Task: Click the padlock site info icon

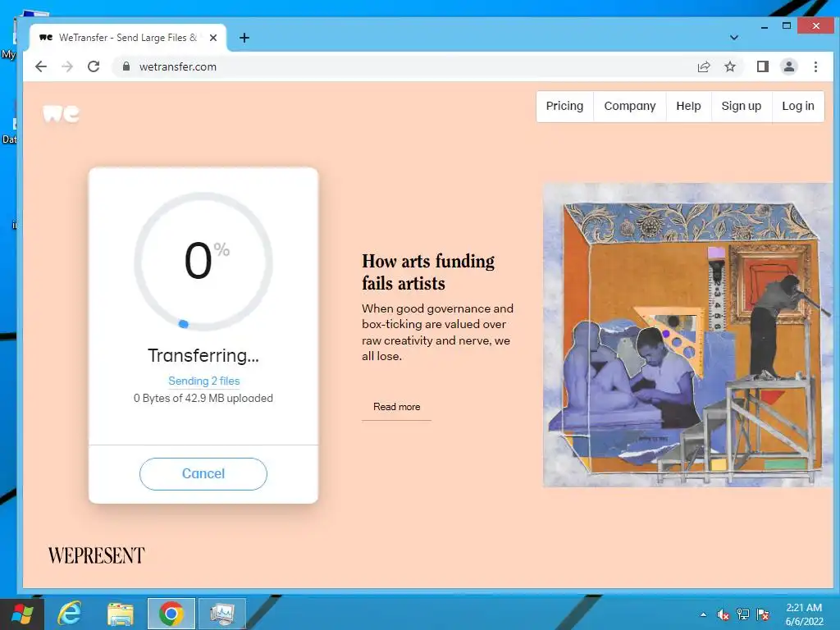Action: pyautogui.click(x=126, y=66)
